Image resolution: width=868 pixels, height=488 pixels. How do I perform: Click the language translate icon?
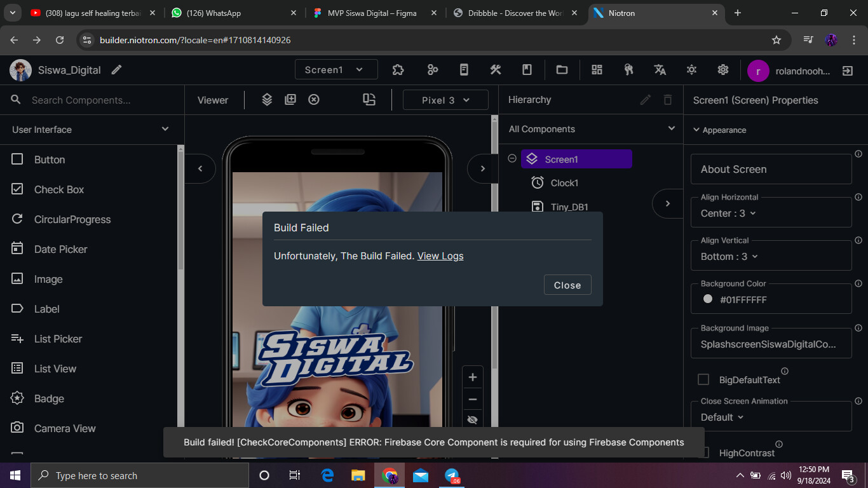pyautogui.click(x=660, y=70)
